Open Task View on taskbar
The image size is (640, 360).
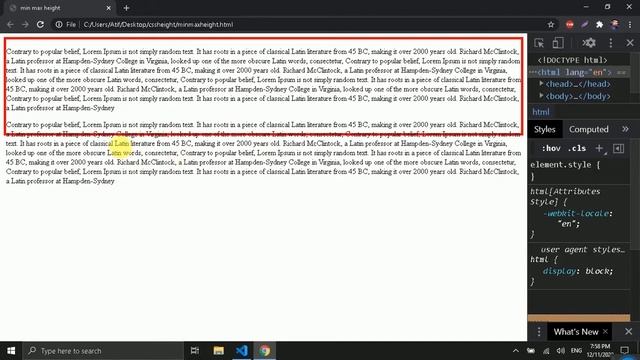coord(195,351)
